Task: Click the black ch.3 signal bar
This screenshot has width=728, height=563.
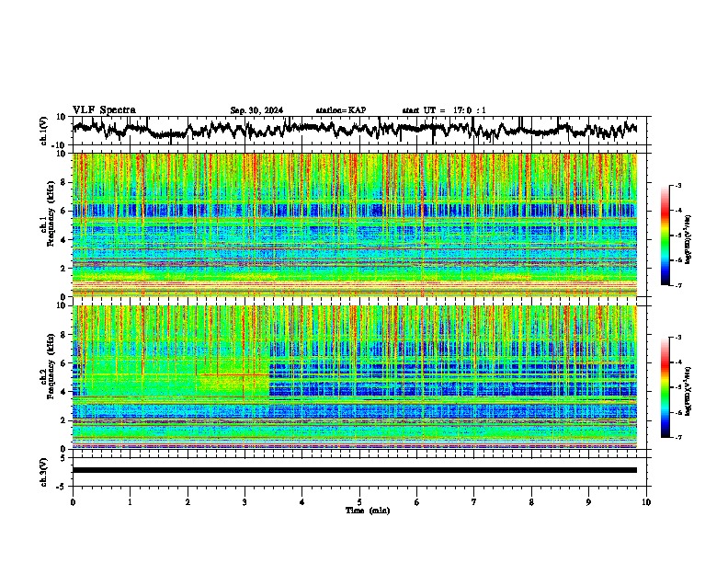Action: (355, 470)
